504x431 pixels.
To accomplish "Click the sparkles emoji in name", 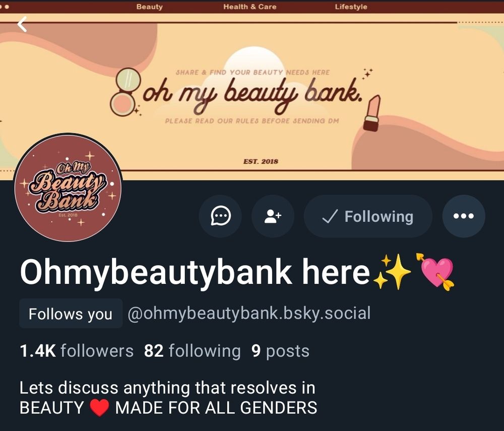I will click(392, 272).
